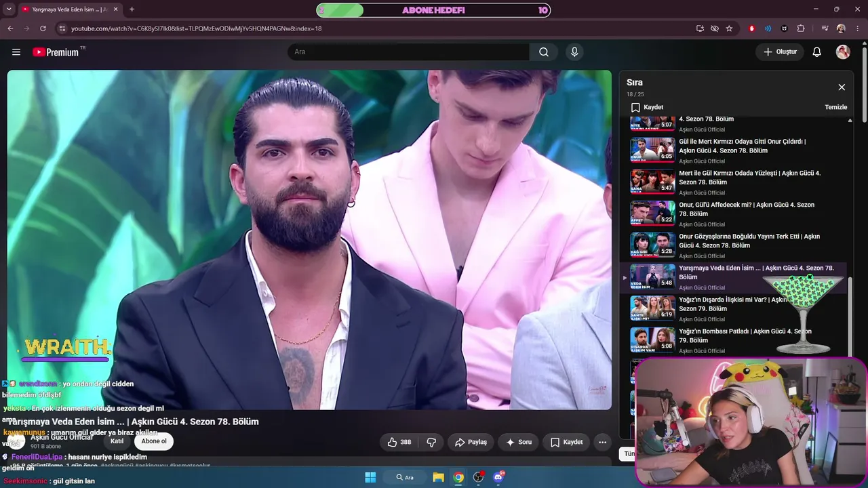Screen dimensions: 868x488
Task: Open Discord from taskbar
Action: click(x=498, y=477)
